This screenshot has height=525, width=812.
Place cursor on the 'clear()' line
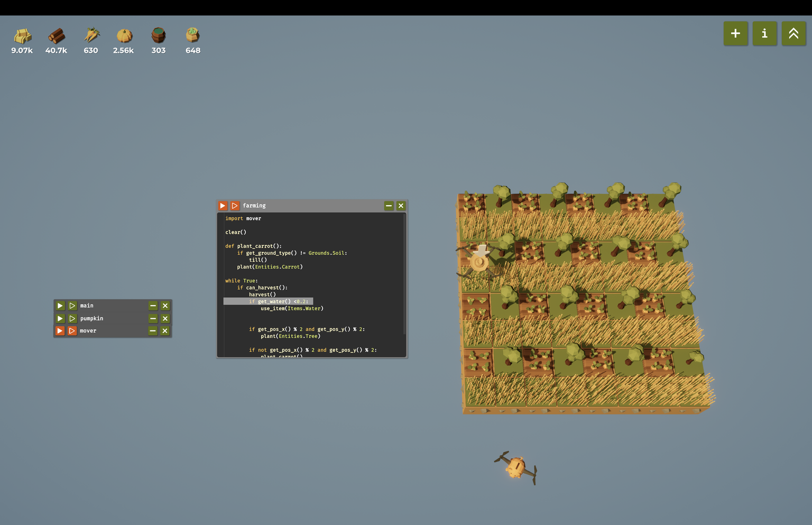click(x=236, y=232)
